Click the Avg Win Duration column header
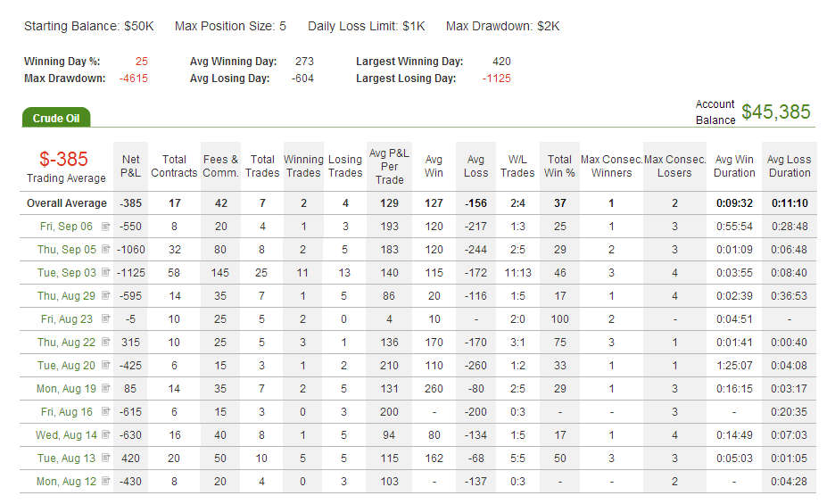 tap(734, 166)
